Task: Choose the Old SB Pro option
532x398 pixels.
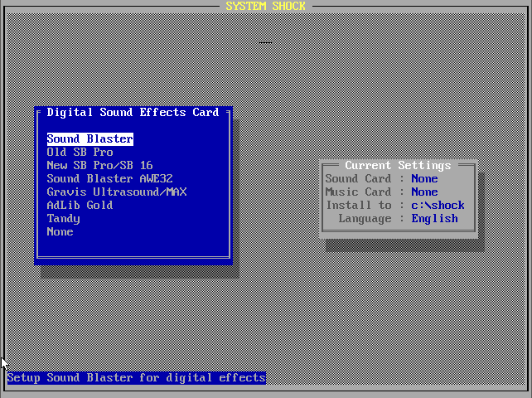Action: click(x=80, y=153)
